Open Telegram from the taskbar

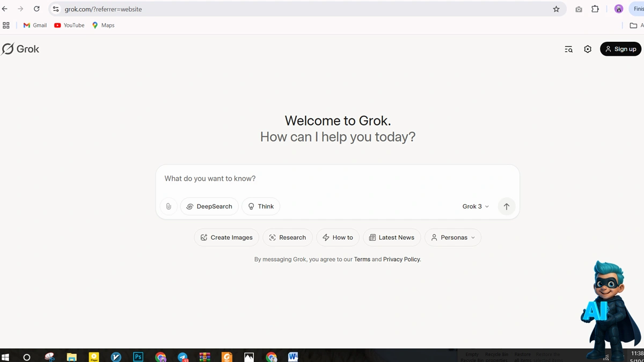pyautogui.click(x=182, y=357)
